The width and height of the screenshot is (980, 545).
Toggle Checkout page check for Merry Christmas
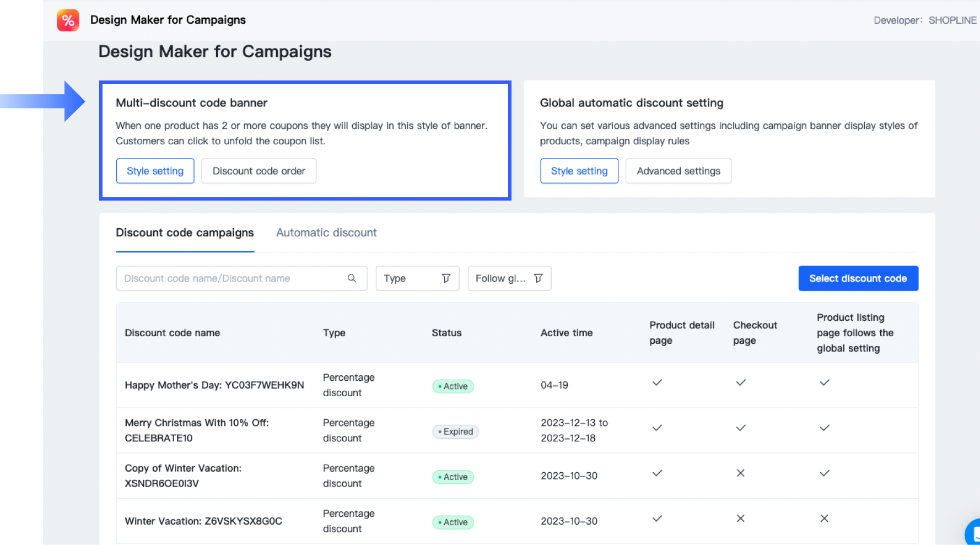click(740, 428)
